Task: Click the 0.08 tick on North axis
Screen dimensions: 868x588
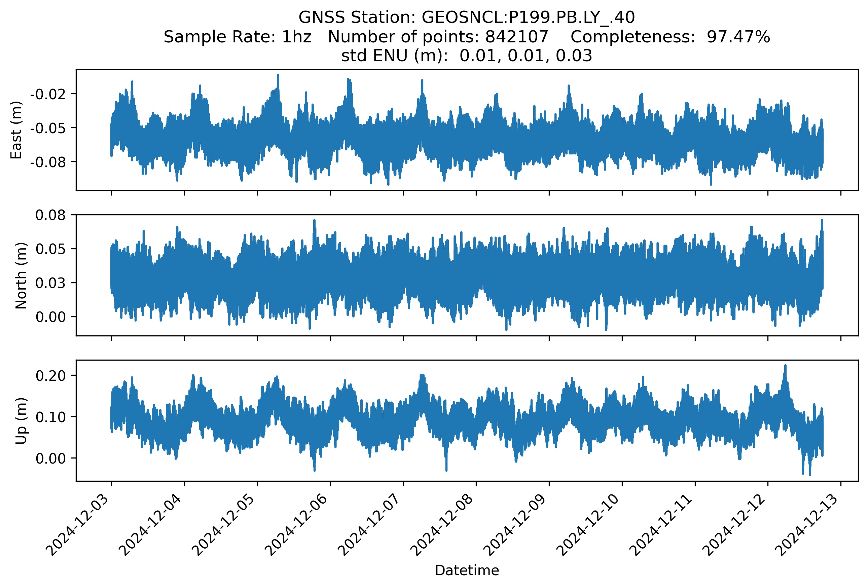Action: coord(50,215)
